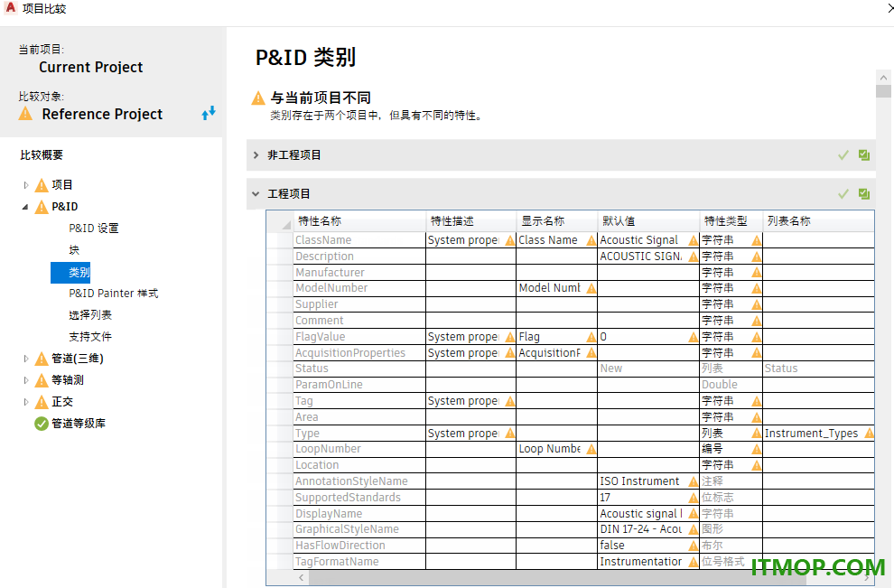Expand the 正交 tree node
894x588 pixels.
25,402
